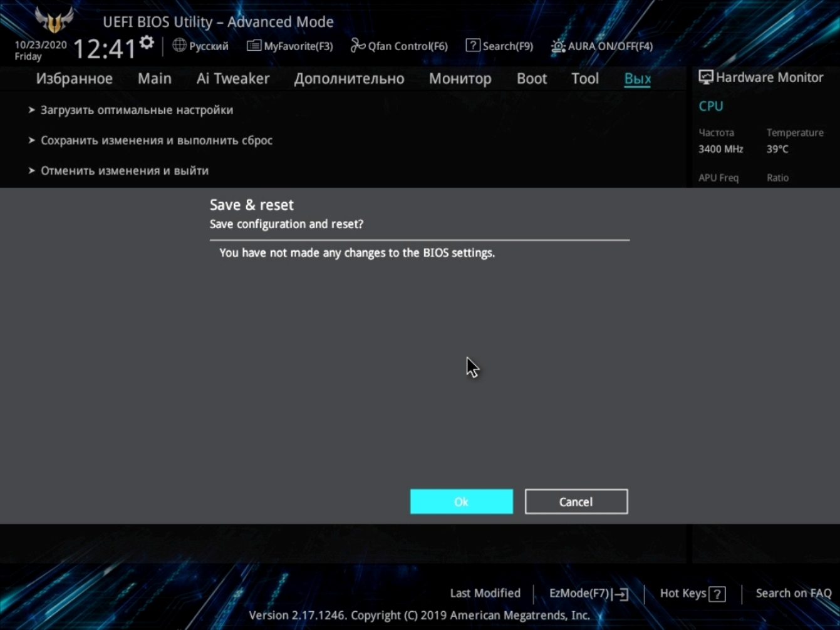Click the EzMode(F7) arrow icon
Screen dimensions: 840x630
[x=621, y=594]
